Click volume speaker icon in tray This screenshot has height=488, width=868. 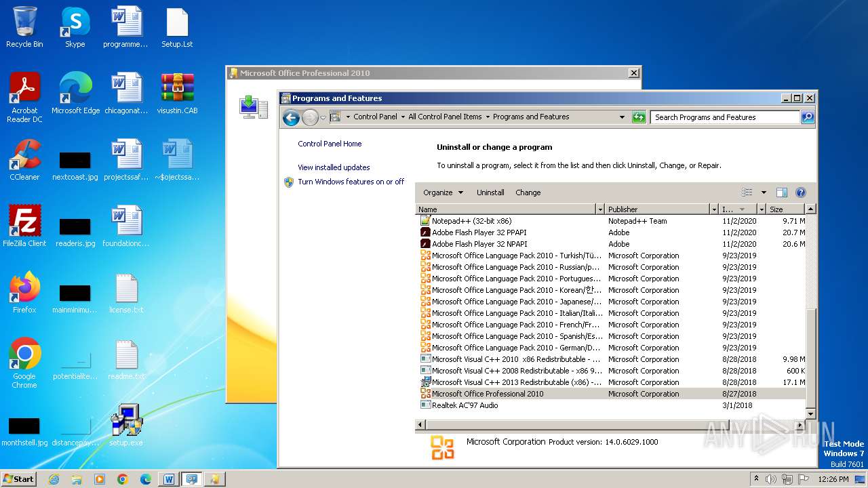(771, 479)
